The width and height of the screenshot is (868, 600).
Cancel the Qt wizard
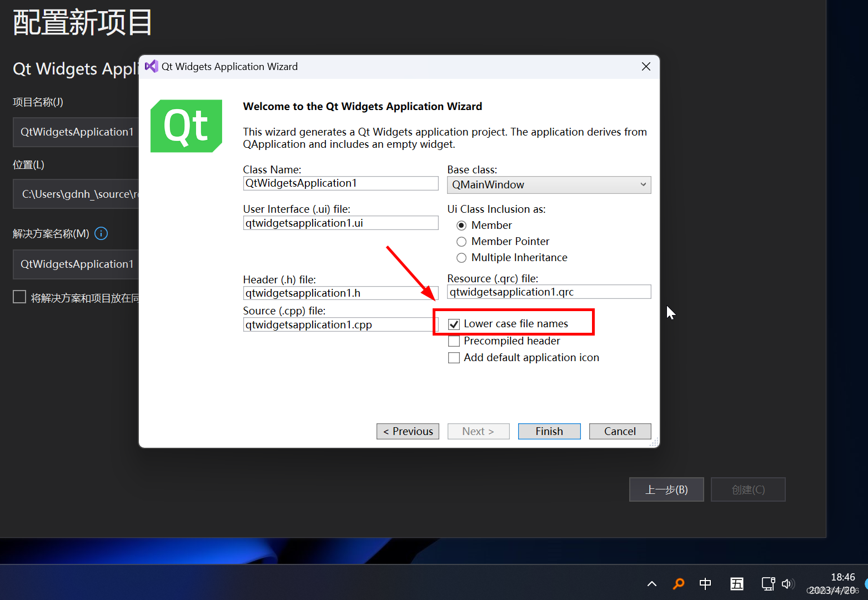[620, 432]
